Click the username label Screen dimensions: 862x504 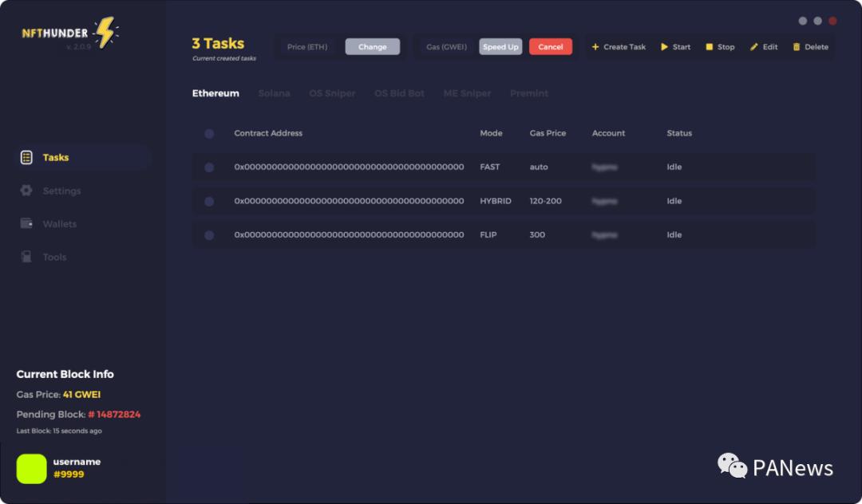click(77, 462)
